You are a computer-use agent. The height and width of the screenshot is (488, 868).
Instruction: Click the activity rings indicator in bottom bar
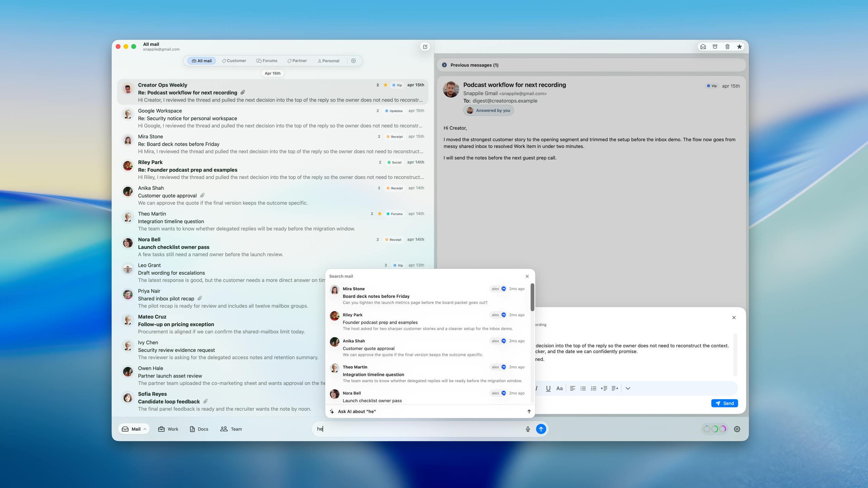(x=715, y=429)
